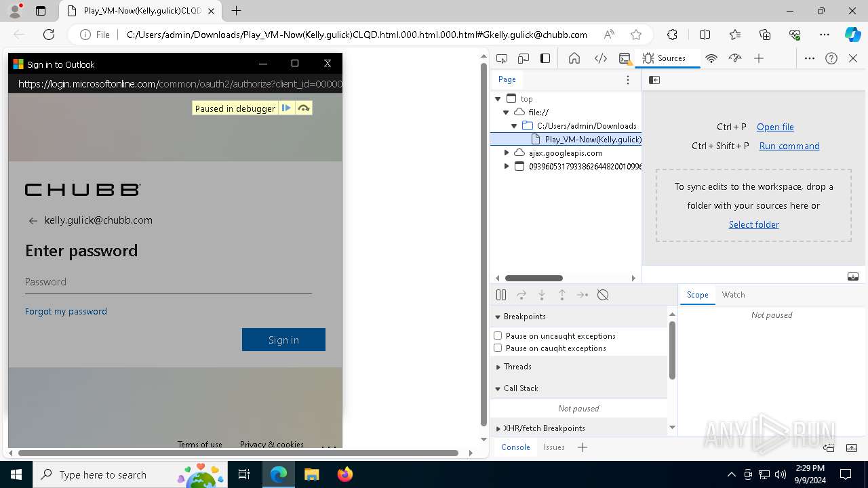Viewport: 868px width, 488px height.
Task: Click the Password input field
Action: (x=168, y=282)
